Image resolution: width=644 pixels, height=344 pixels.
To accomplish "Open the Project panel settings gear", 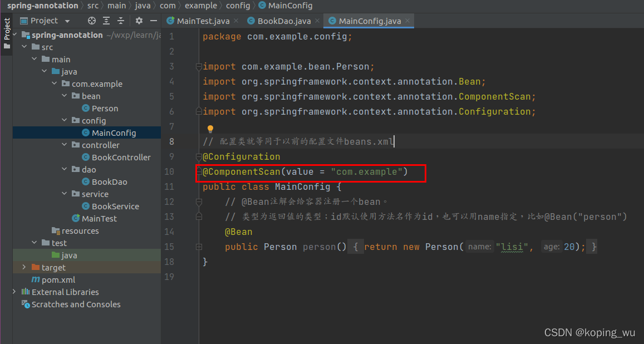I will tap(139, 21).
